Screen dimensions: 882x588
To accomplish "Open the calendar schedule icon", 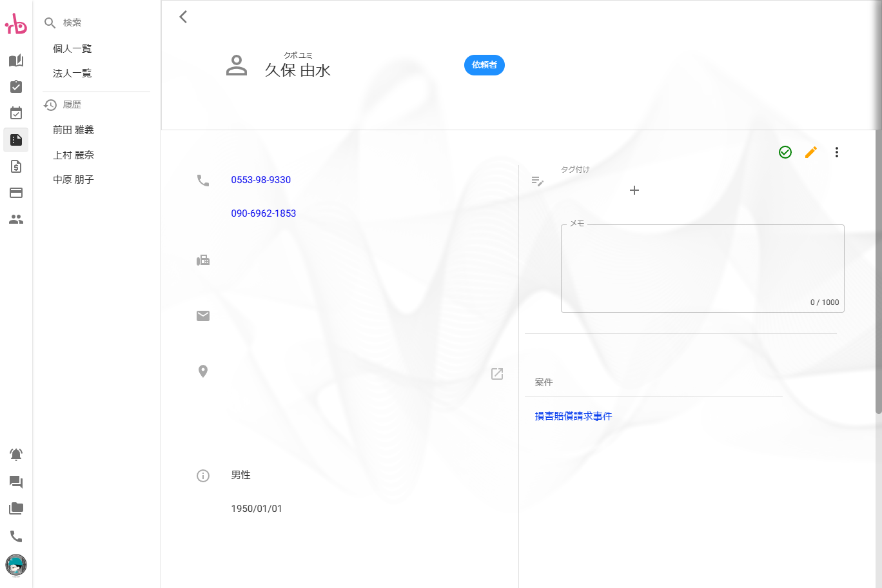I will coord(15,113).
